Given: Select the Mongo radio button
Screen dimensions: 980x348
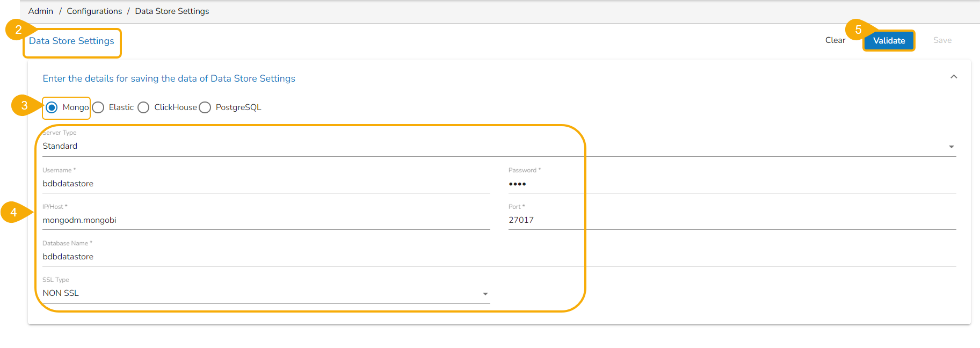Looking at the screenshot, I should [52, 107].
